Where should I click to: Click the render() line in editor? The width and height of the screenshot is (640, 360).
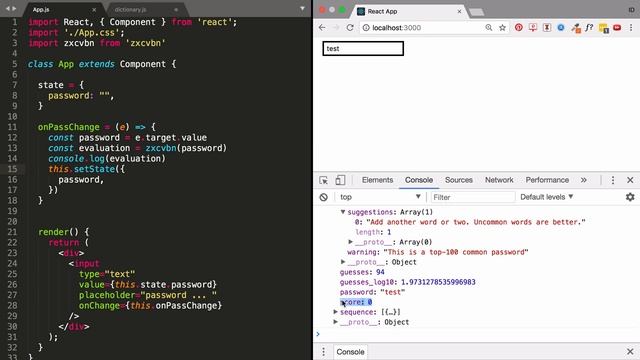pyautogui.click(x=63, y=232)
